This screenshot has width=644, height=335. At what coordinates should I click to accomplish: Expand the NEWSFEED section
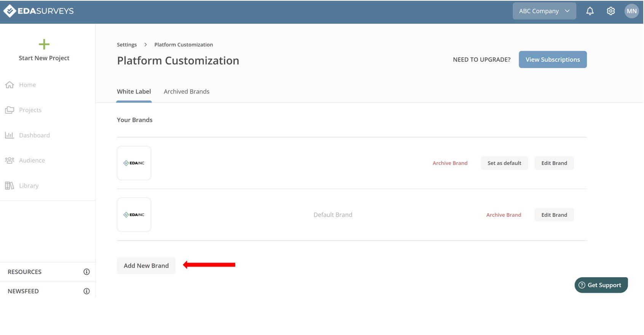coord(48,291)
